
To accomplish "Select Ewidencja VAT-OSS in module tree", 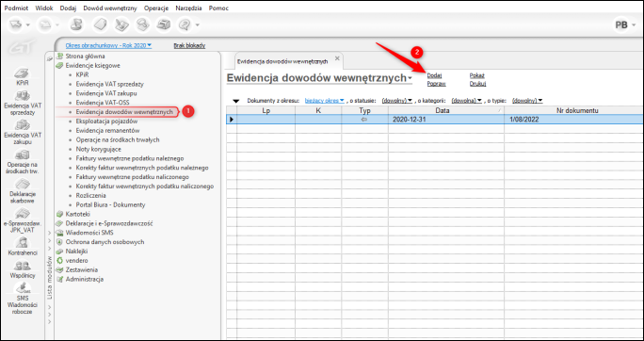I will click(103, 103).
